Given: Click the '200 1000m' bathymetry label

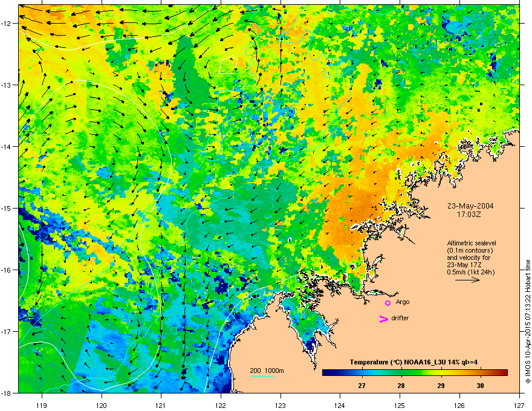Looking at the screenshot, I should click(267, 371).
